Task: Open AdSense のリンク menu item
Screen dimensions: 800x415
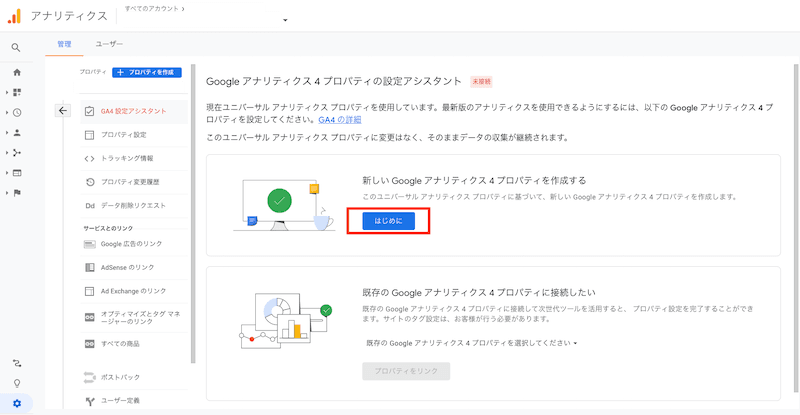Action: [134, 267]
